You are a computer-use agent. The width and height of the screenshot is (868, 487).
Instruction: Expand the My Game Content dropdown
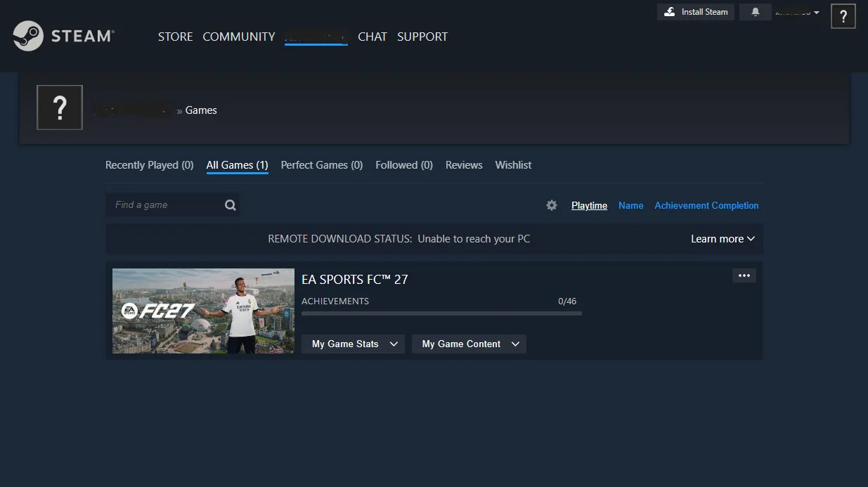(x=469, y=344)
